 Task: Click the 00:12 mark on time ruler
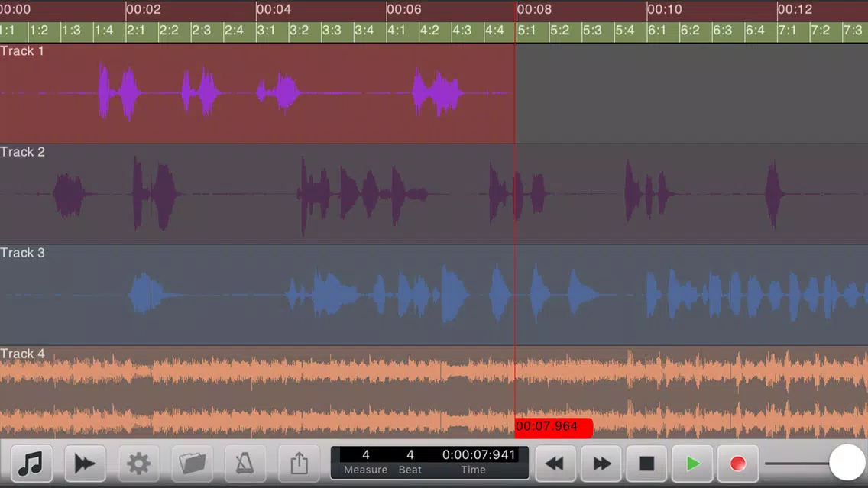pyautogui.click(x=795, y=9)
